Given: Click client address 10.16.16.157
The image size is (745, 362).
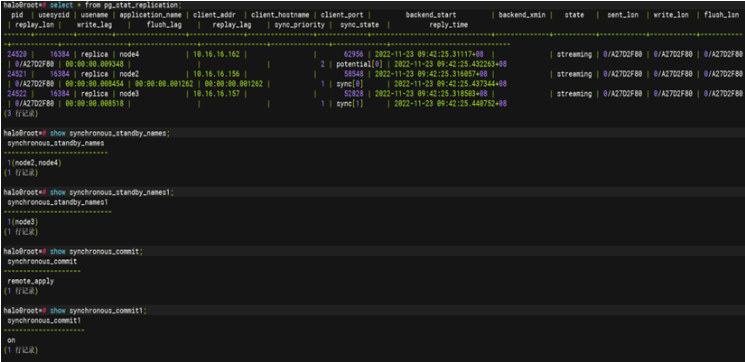Looking at the screenshot, I should tap(216, 94).
